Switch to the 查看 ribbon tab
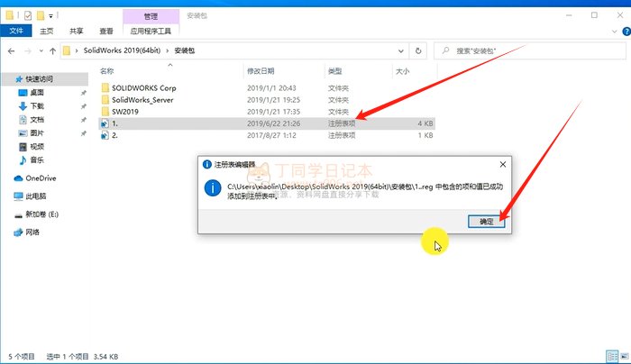The width and height of the screenshot is (631, 364). click(x=105, y=30)
